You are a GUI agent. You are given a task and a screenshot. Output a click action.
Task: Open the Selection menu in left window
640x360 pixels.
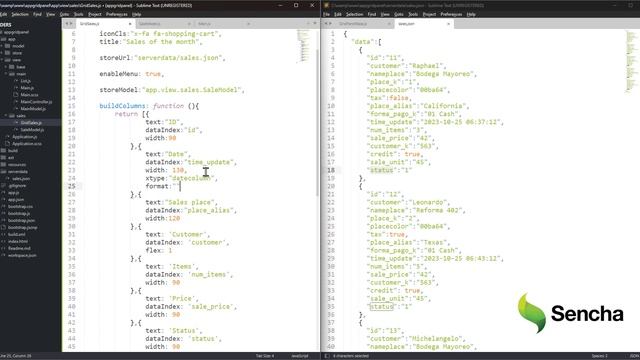point(20,14)
